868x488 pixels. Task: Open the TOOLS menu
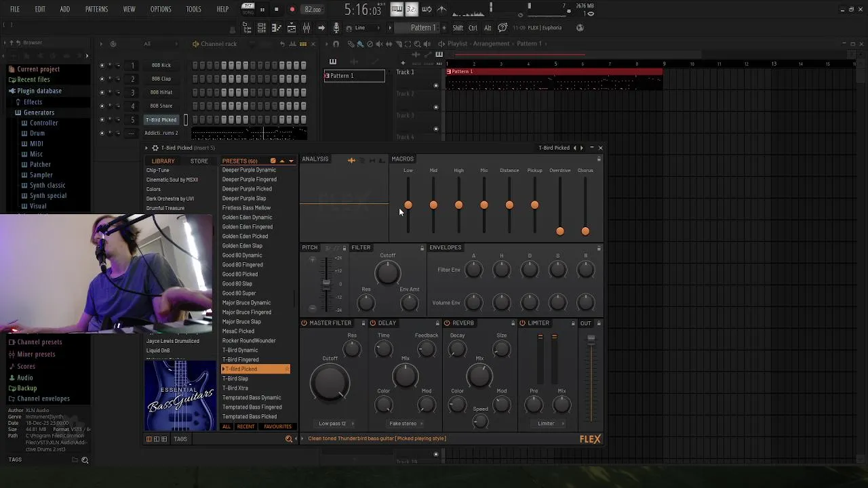[x=193, y=9]
